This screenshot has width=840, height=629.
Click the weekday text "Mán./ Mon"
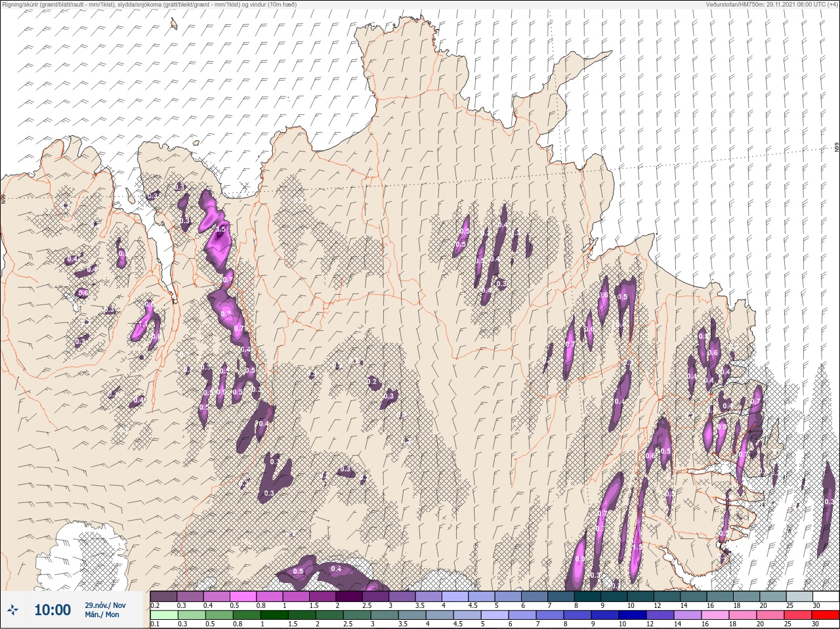(102, 615)
